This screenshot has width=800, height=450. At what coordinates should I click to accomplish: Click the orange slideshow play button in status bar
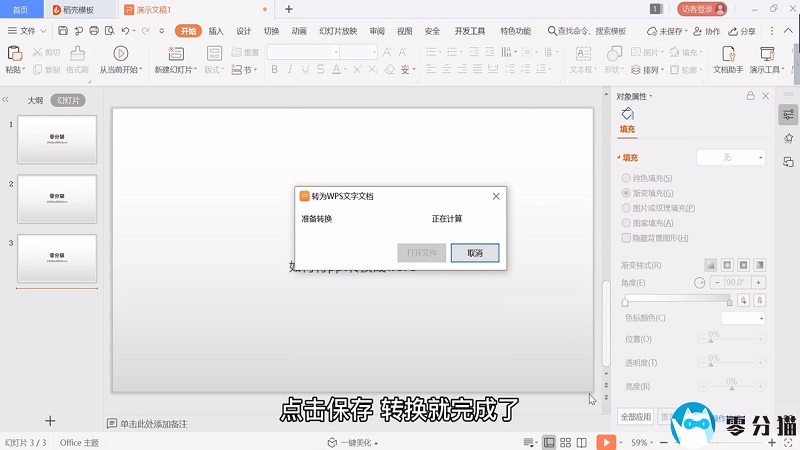606,442
